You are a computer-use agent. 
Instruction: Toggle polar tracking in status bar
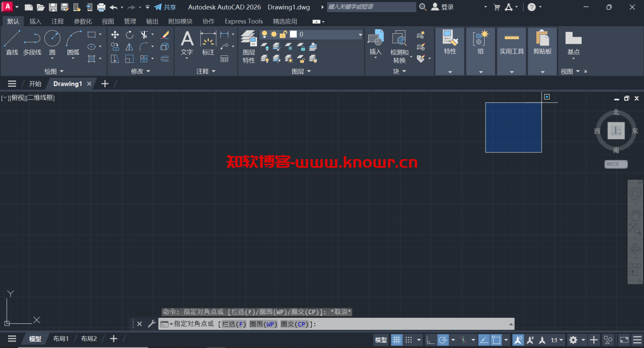coord(443,340)
